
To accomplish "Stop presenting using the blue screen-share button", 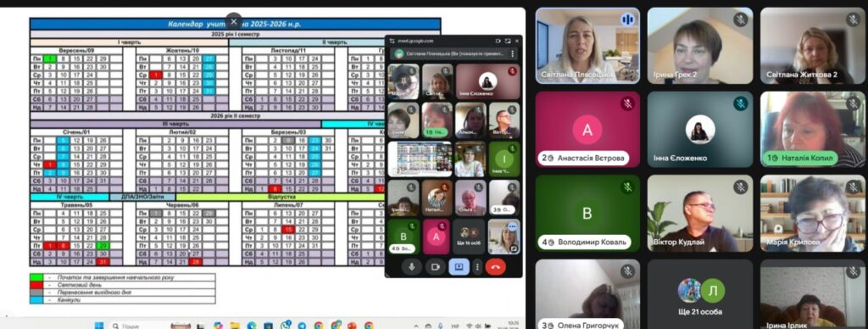I will [459, 267].
